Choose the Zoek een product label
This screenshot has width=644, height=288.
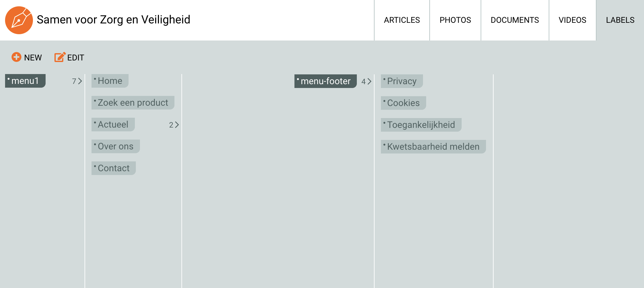tap(133, 103)
